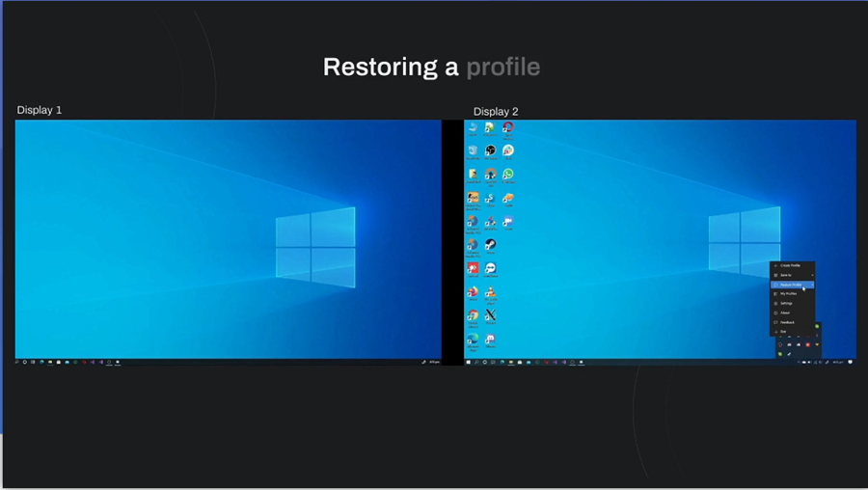868x490 pixels.
Task: Launch the Zoom desktop shortcut
Action: 507,223
